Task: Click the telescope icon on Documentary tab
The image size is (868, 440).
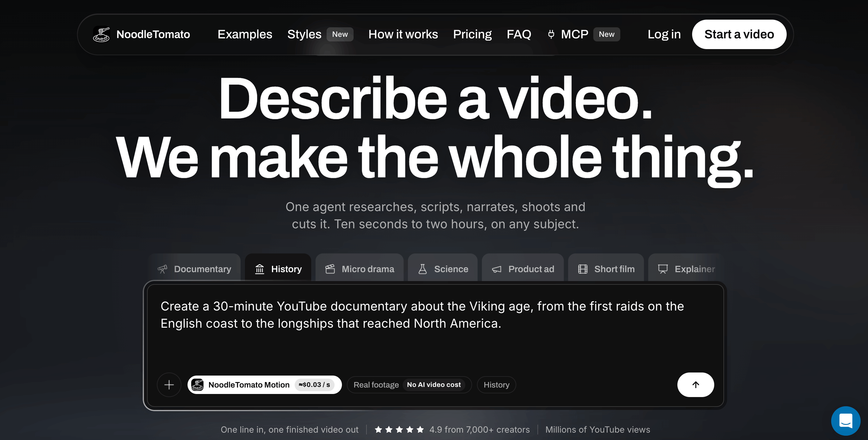Action: click(x=162, y=269)
